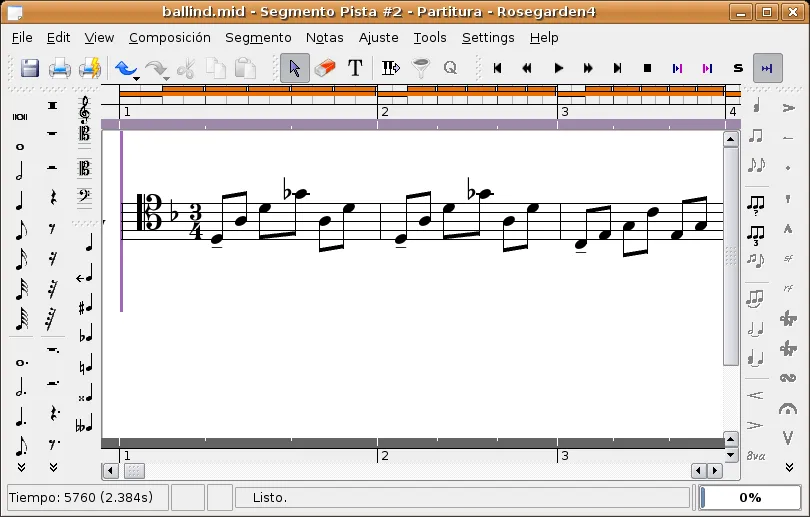Viewport: 810px width, 517px height.
Task: Click the Print icon
Action: click(59, 68)
